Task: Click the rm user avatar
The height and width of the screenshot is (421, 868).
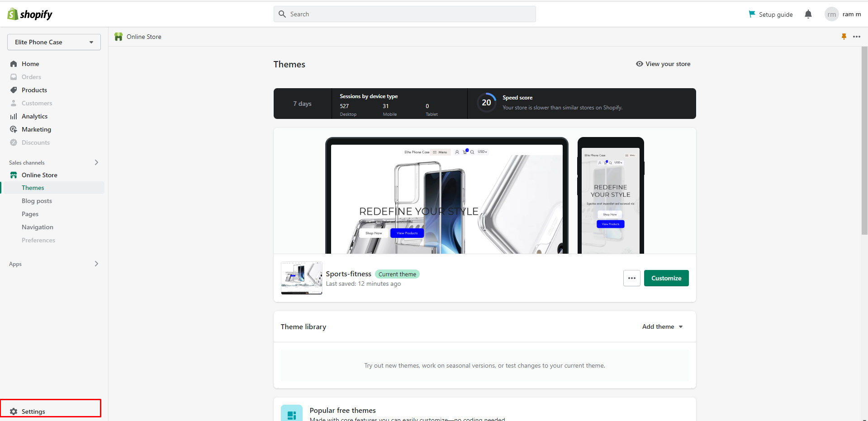Action: coord(831,14)
